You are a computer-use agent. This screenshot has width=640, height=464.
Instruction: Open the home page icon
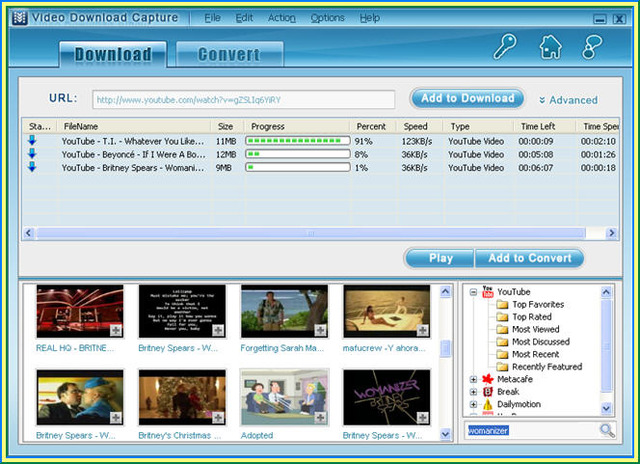550,47
